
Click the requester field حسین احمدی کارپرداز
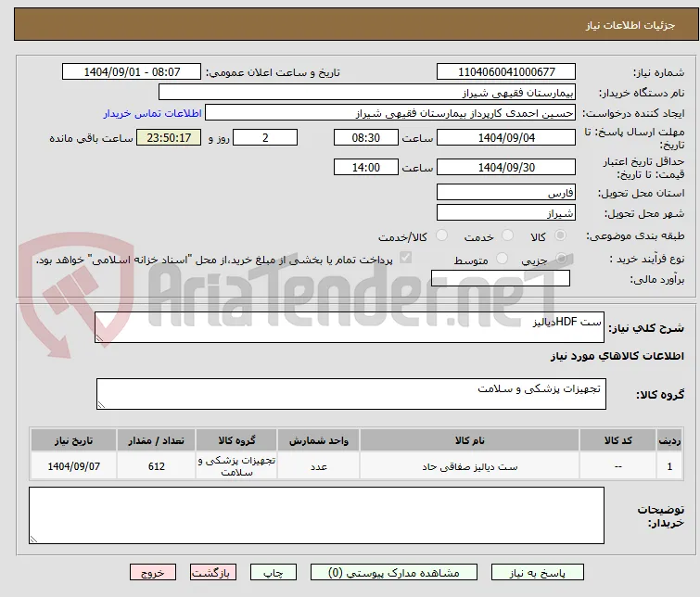coord(390,113)
